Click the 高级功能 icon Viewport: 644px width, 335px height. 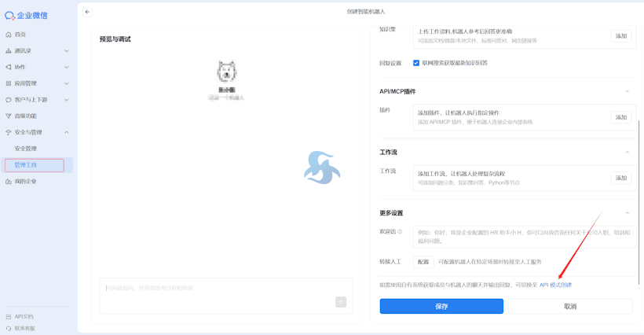[x=8, y=116]
